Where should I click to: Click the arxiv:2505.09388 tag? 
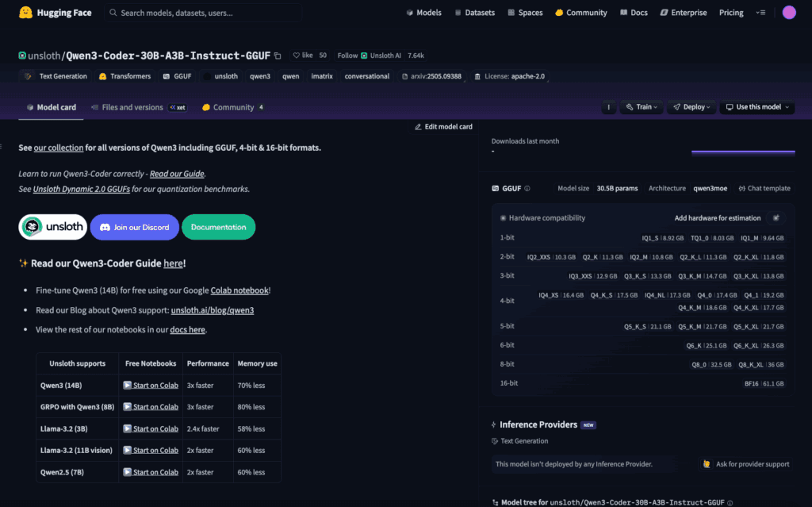[x=431, y=76]
